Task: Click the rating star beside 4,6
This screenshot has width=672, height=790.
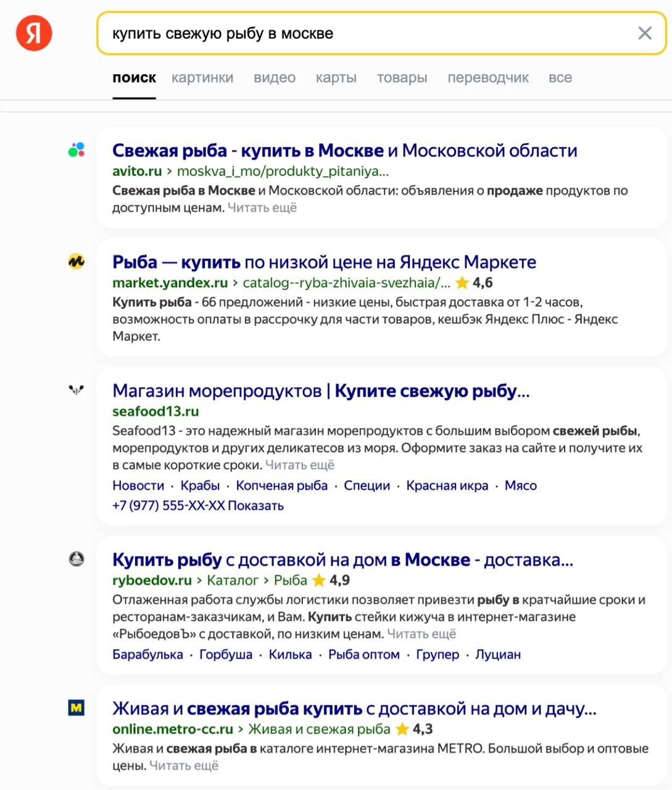Action: click(462, 283)
